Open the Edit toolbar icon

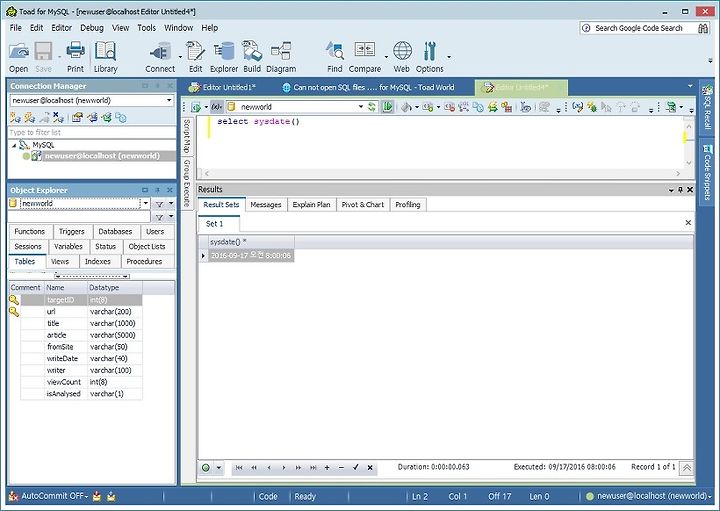[x=196, y=57]
